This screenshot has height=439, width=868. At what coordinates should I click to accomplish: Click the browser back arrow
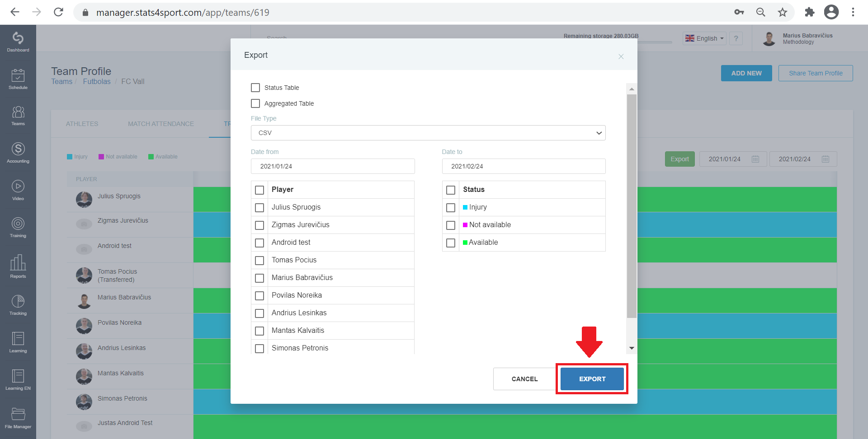(15, 12)
